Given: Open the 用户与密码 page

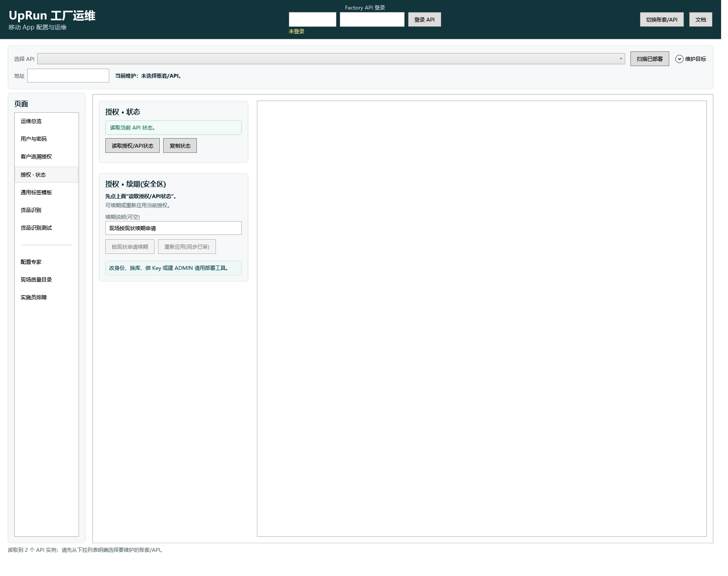Looking at the screenshot, I should 47,139.
